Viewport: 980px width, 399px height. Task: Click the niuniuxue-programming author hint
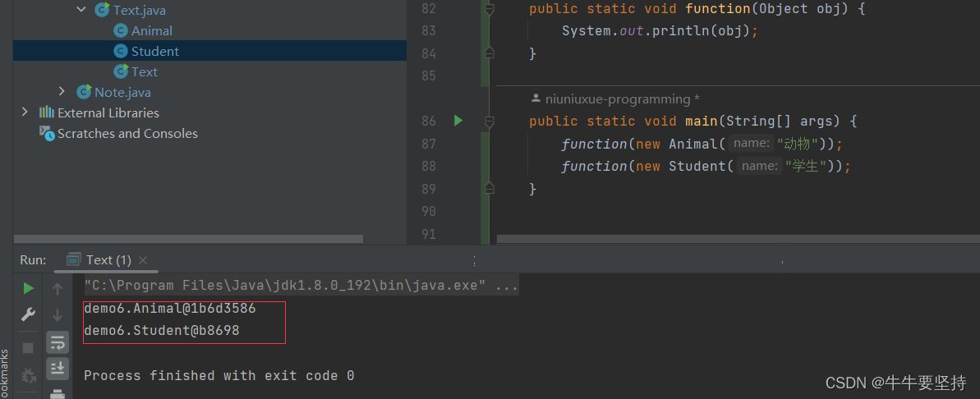614,99
